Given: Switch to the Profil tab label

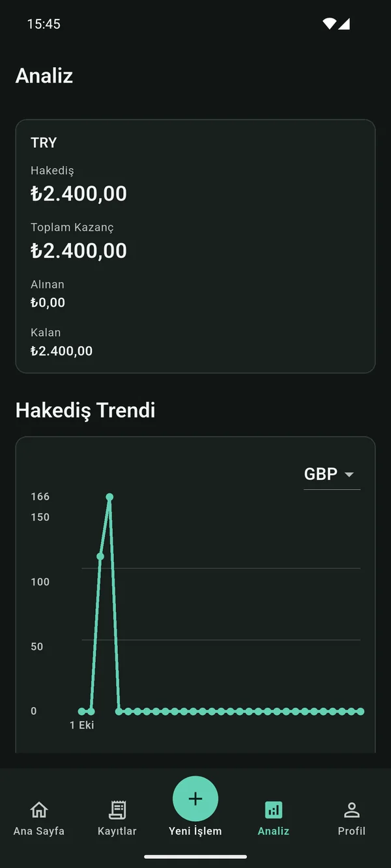Looking at the screenshot, I should [x=352, y=831].
